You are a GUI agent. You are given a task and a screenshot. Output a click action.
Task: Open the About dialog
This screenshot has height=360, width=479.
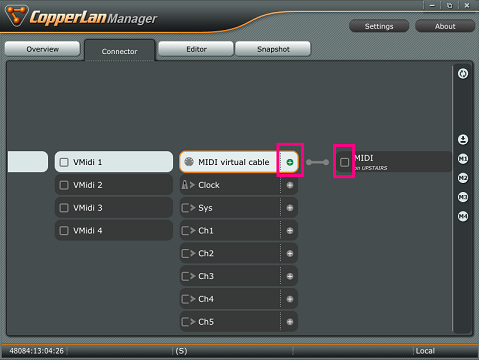pos(445,26)
